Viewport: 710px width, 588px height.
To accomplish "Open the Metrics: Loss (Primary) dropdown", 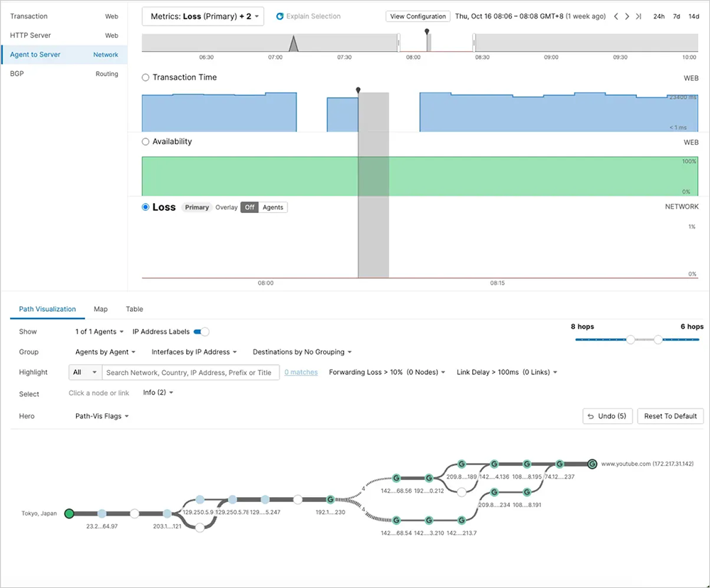I will (x=202, y=16).
